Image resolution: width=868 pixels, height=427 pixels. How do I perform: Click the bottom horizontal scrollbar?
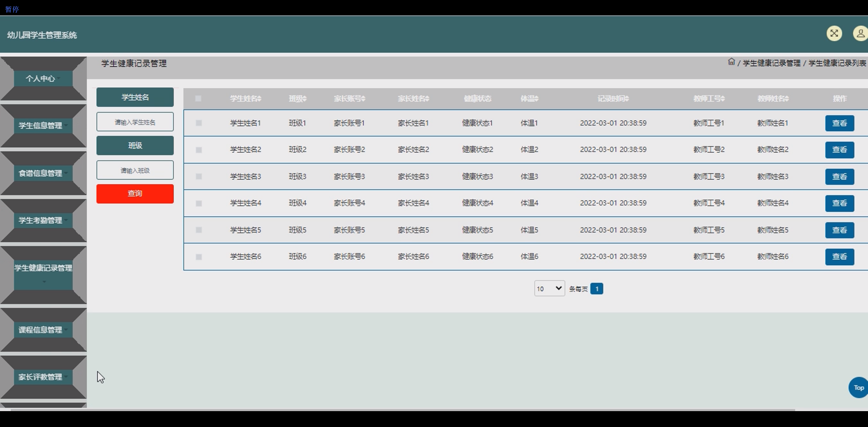[x=403, y=410]
